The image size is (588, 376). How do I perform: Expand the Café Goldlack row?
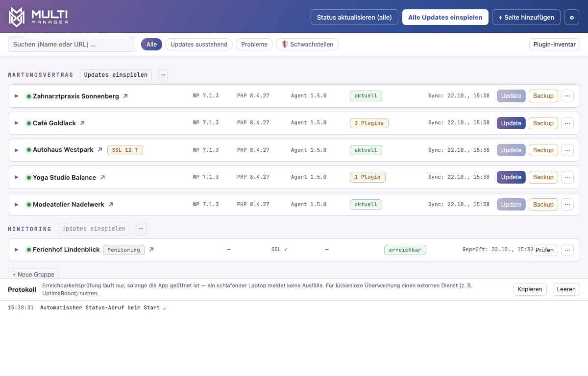pyautogui.click(x=16, y=123)
